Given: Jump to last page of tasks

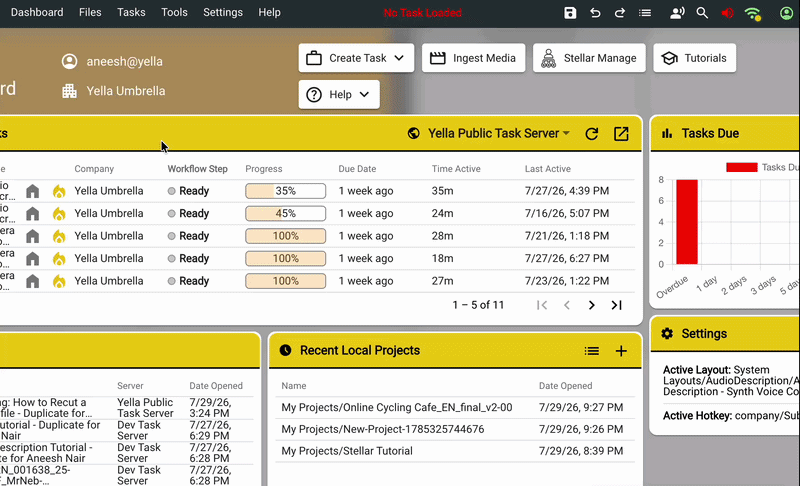Looking at the screenshot, I should pos(616,305).
